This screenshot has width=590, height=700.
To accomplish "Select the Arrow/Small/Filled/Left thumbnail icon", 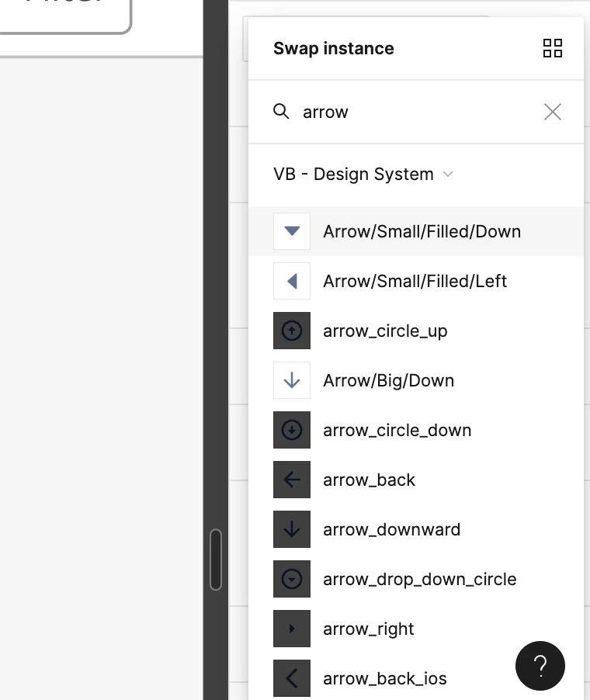I will click(292, 281).
